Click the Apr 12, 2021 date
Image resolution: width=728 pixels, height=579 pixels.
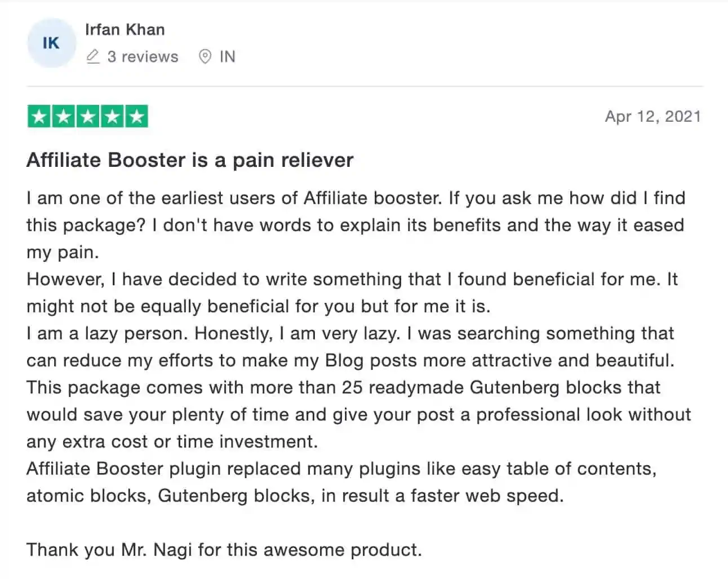(653, 117)
